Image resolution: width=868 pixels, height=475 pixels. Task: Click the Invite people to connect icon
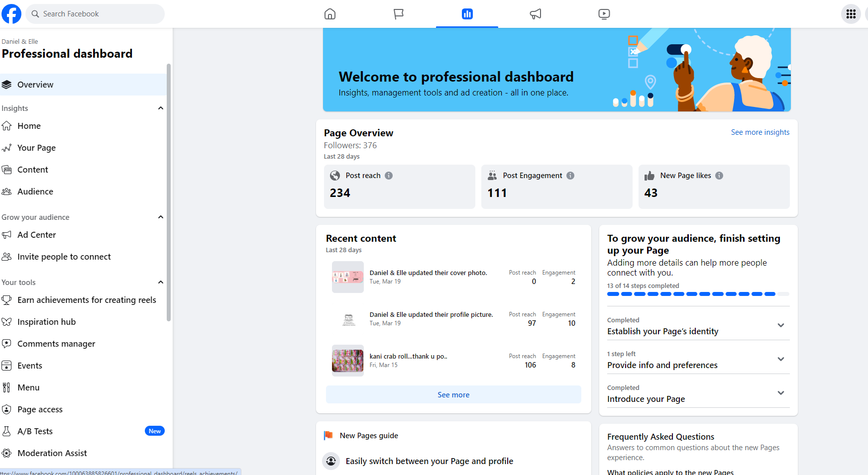6,257
